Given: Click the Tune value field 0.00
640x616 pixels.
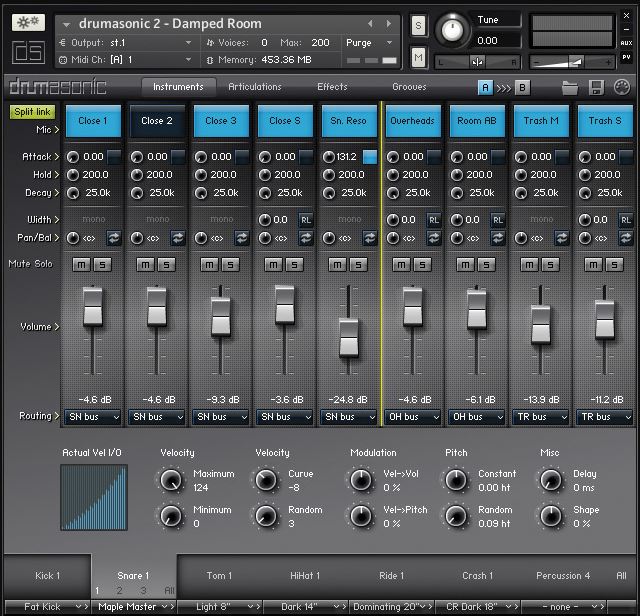Looking at the screenshot, I should (497, 40).
